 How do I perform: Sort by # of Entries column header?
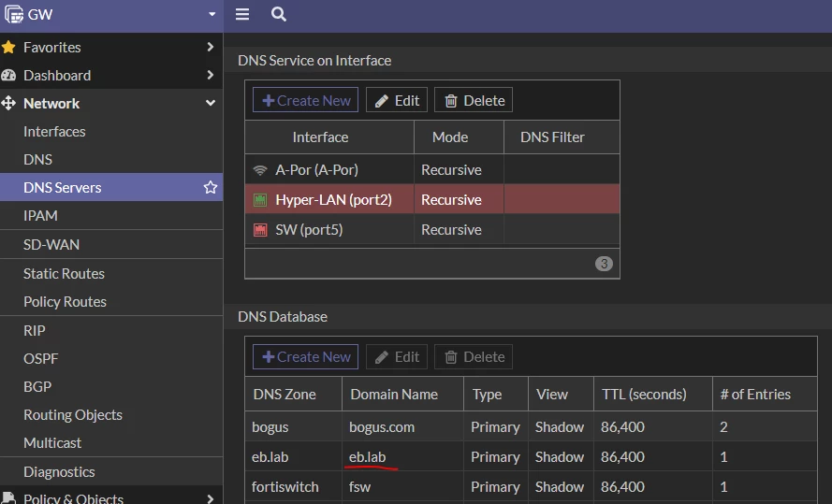pos(755,395)
